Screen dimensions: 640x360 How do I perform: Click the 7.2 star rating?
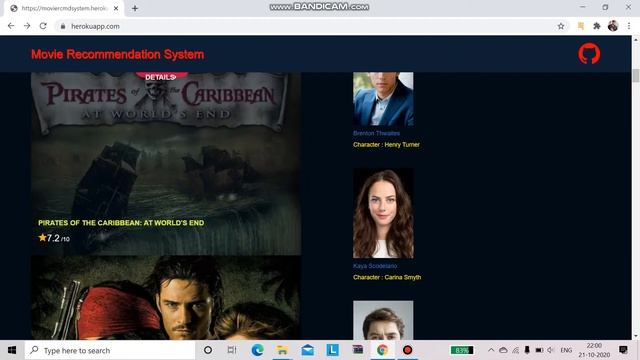(x=54, y=238)
